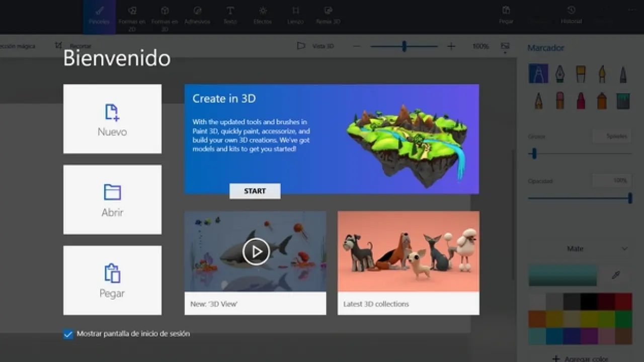The height and width of the screenshot is (362, 644).
Task: Click the Pegar clipboard tile in the welcome screen
Action: 112,280
